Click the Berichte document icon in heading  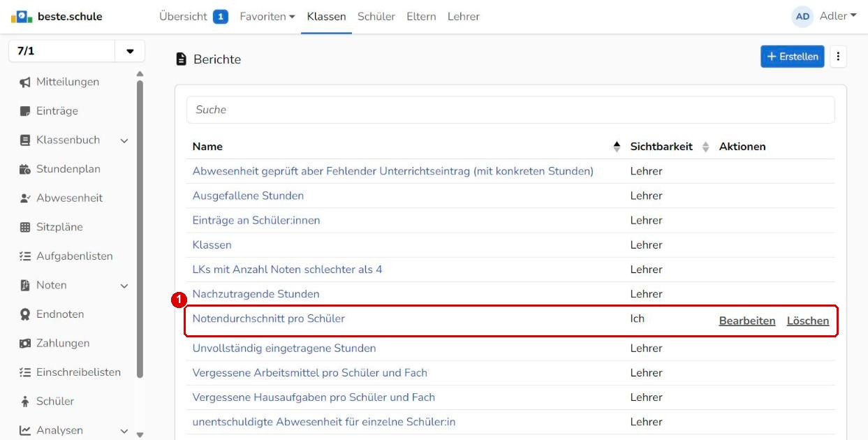(x=182, y=59)
